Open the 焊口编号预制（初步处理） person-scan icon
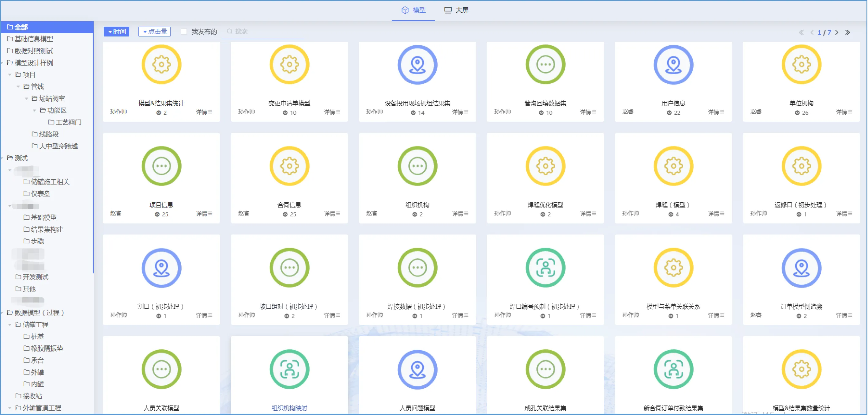Screen dimensions: 868x415 pyautogui.click(x=545, y=268)
